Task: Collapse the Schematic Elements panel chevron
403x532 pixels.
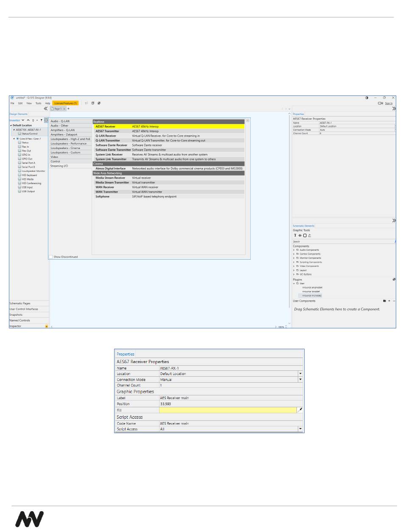Action: click(394, 221)
